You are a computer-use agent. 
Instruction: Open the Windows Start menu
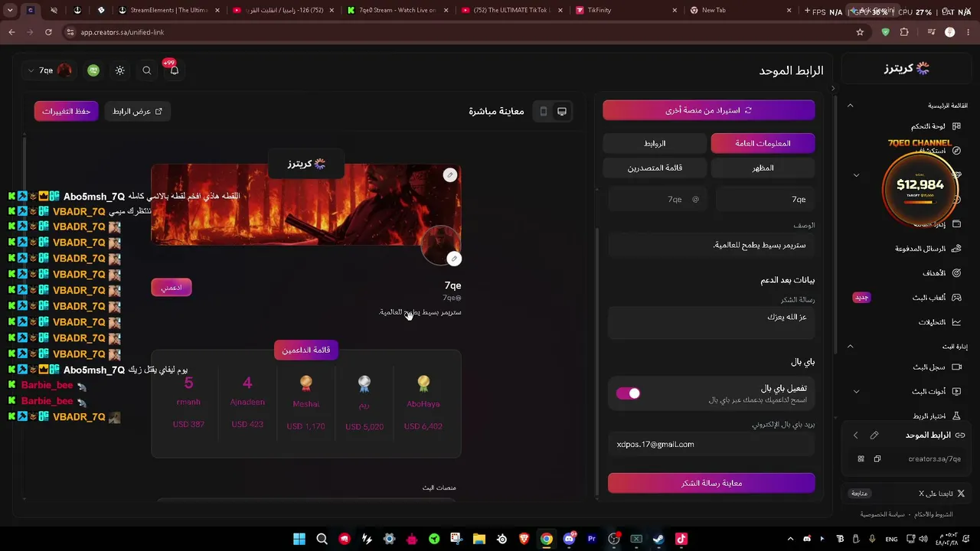(x=299, y=539)
